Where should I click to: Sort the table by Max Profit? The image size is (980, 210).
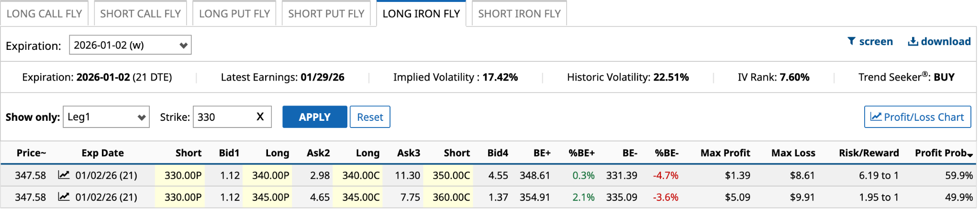(725, 153)
